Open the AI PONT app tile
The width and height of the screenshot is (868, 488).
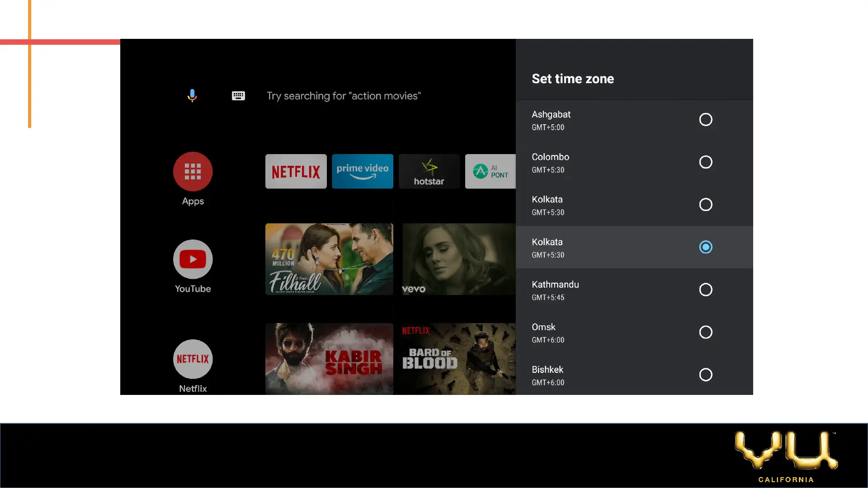pos(490,171)
